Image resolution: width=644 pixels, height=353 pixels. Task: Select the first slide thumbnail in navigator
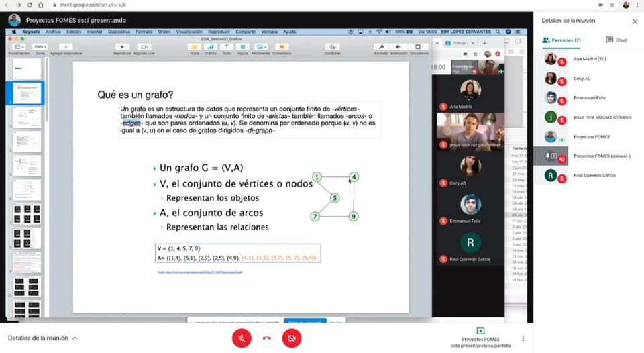(27, 68)
